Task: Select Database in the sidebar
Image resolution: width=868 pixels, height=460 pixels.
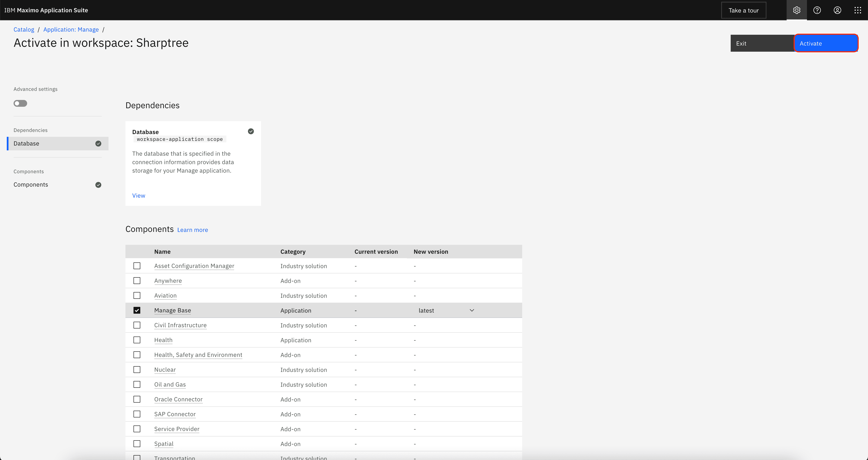Action: point(58,144)
